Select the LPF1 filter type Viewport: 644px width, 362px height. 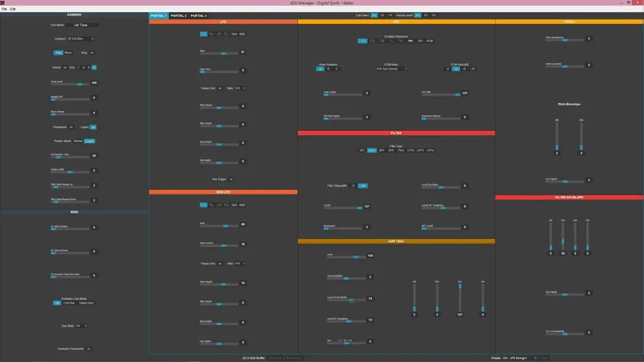pos(372,150)
